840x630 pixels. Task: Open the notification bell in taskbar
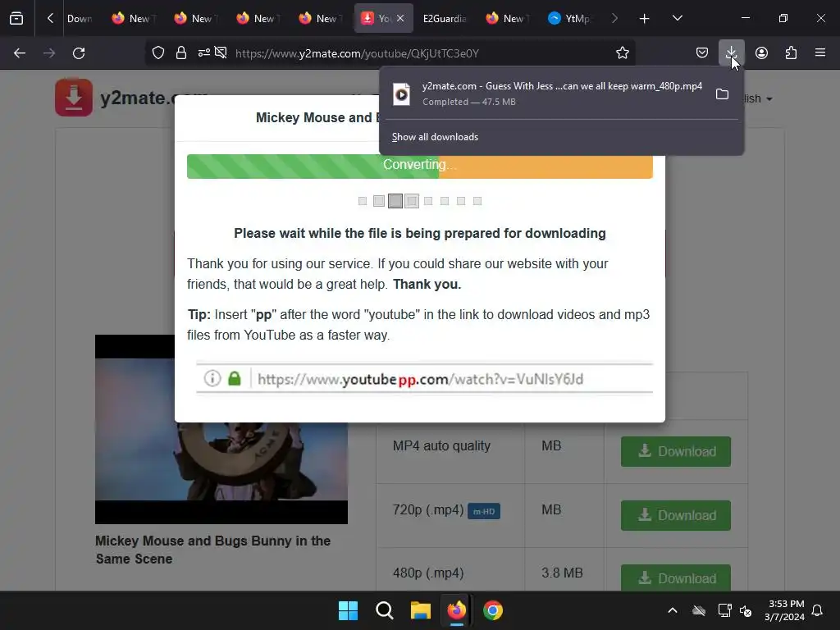point(817,610)
